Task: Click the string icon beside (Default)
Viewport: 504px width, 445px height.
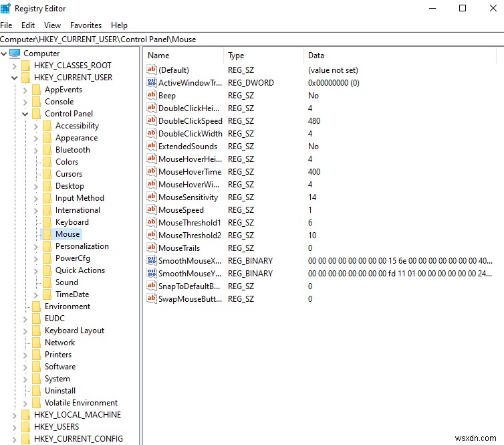Action: pos(151,70)
